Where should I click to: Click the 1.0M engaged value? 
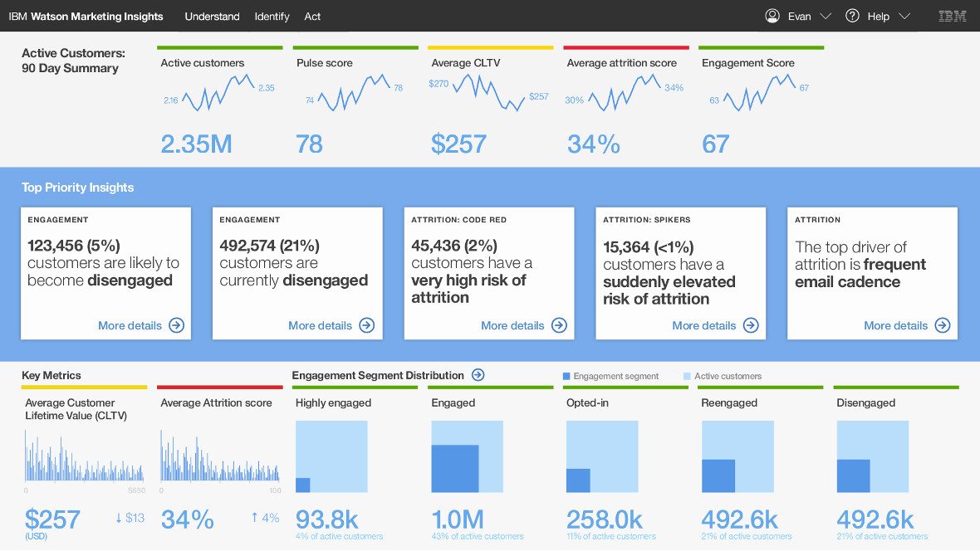click(458, 519)
